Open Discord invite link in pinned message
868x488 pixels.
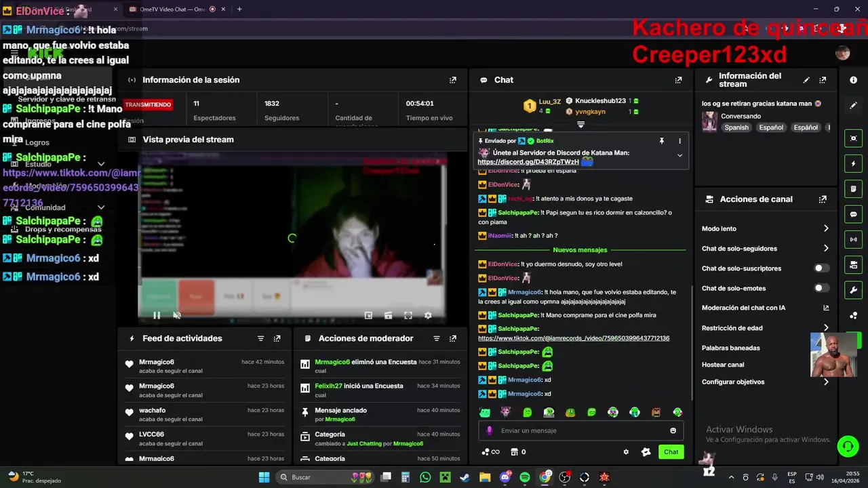pyautogui.click(x=528, y=162)
